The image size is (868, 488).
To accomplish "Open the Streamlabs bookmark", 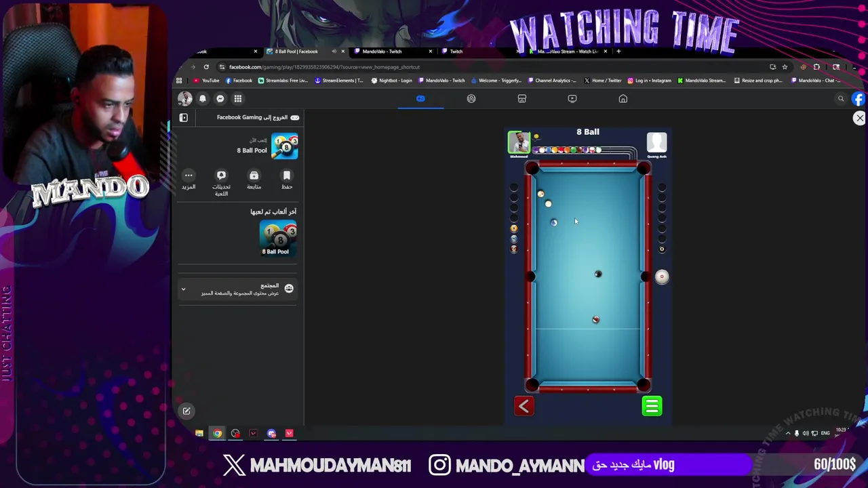I will [283, 81].
